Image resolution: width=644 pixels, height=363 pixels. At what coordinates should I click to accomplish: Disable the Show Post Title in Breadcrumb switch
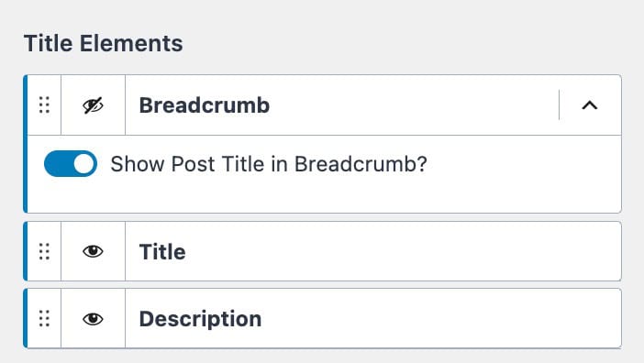click(71, 164)
